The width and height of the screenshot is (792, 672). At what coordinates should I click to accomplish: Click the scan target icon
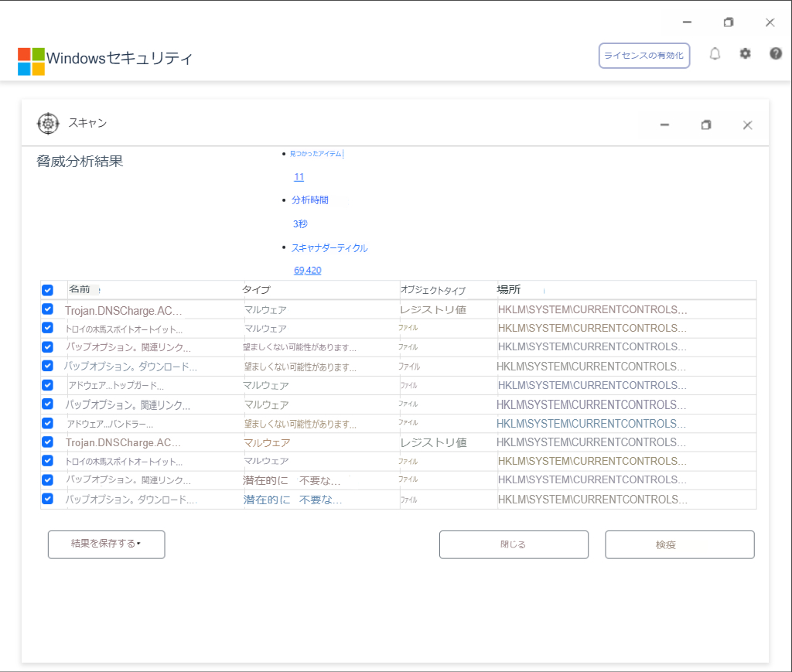(48, 124)
